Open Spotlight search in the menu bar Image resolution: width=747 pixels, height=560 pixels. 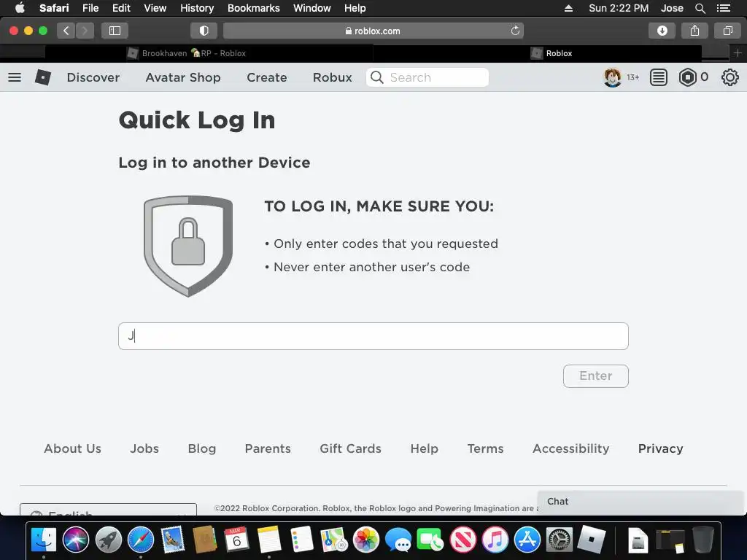[x=700, y=8]
